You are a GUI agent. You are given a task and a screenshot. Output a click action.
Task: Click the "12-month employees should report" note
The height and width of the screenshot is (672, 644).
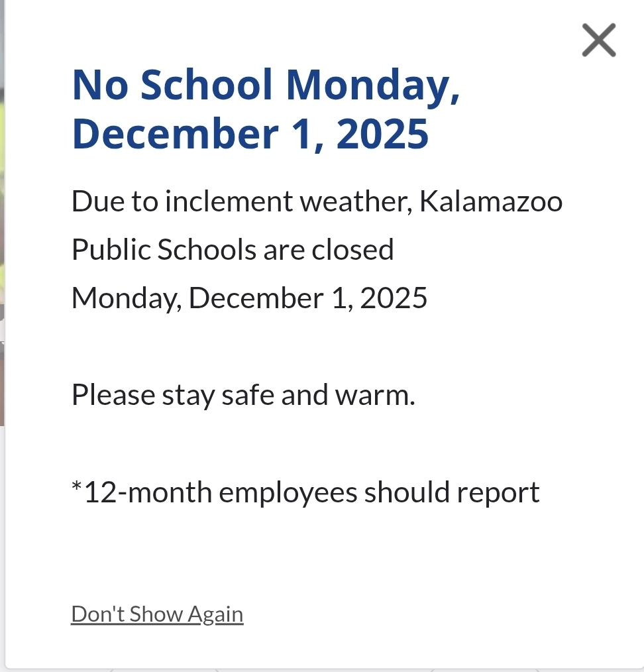point(305,492)
